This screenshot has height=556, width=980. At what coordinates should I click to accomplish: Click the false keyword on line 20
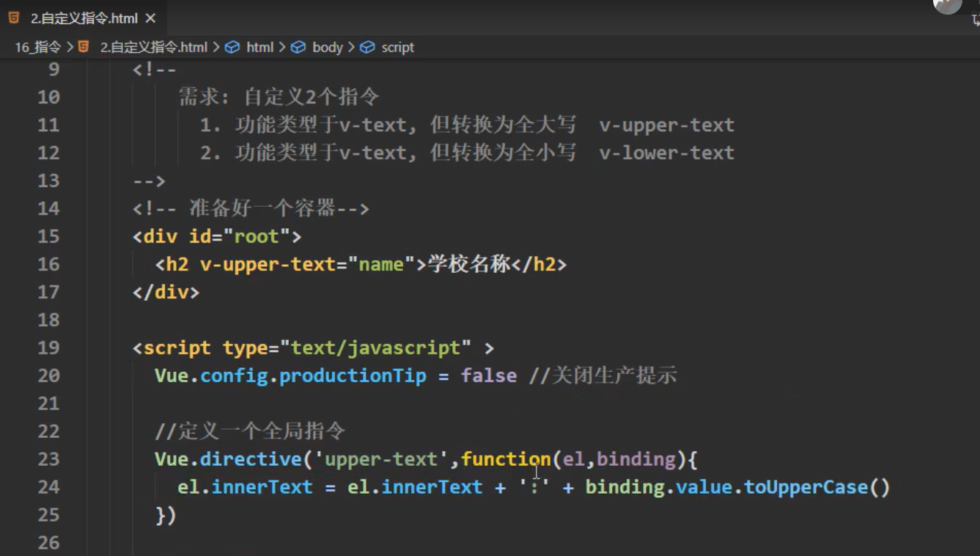pyautogui.click(x=489, y=376)
